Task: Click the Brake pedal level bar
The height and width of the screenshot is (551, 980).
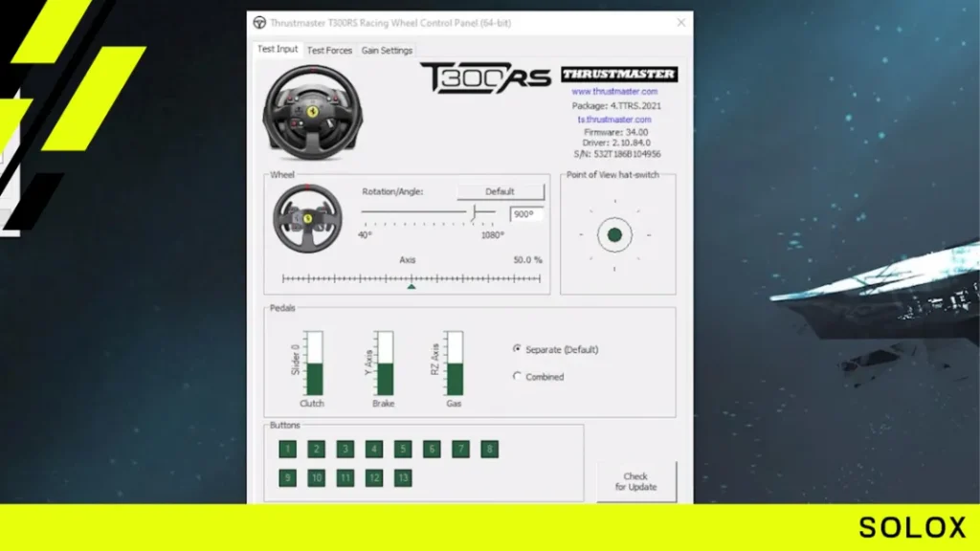Action: (x=386, y=364)
